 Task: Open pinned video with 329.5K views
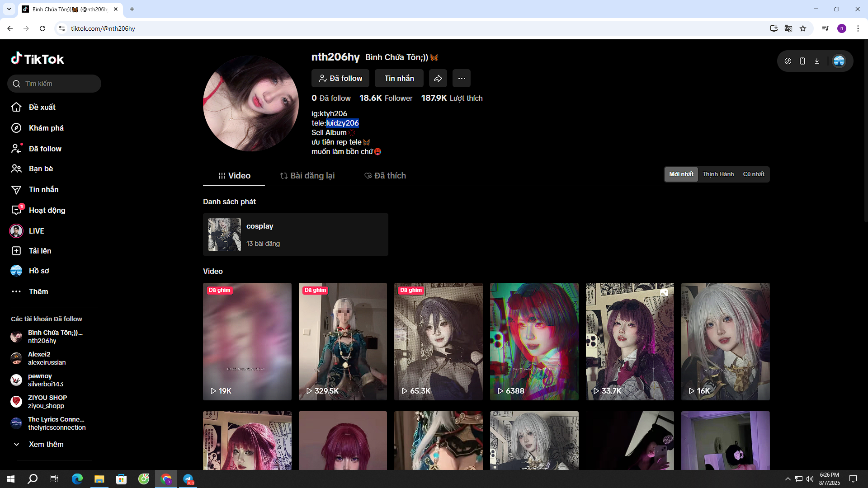click(343, 342)
